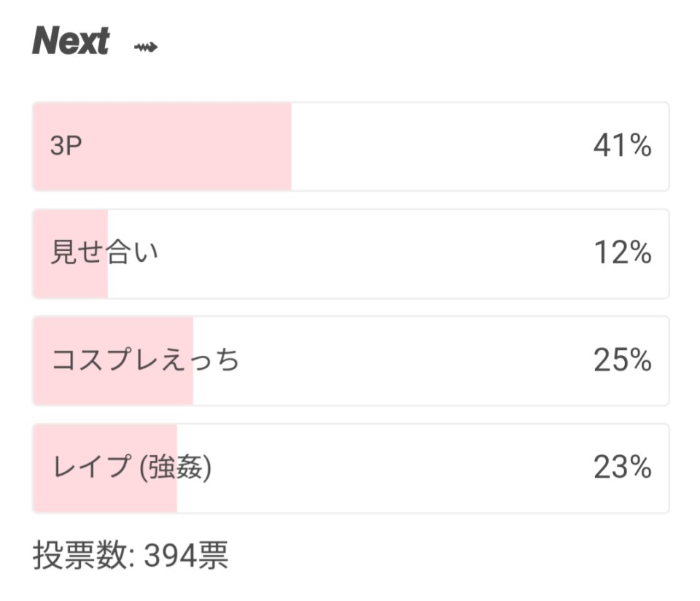Click the 12% result value
Viewport: 700px width, 601px height.
tap(622, 252)
